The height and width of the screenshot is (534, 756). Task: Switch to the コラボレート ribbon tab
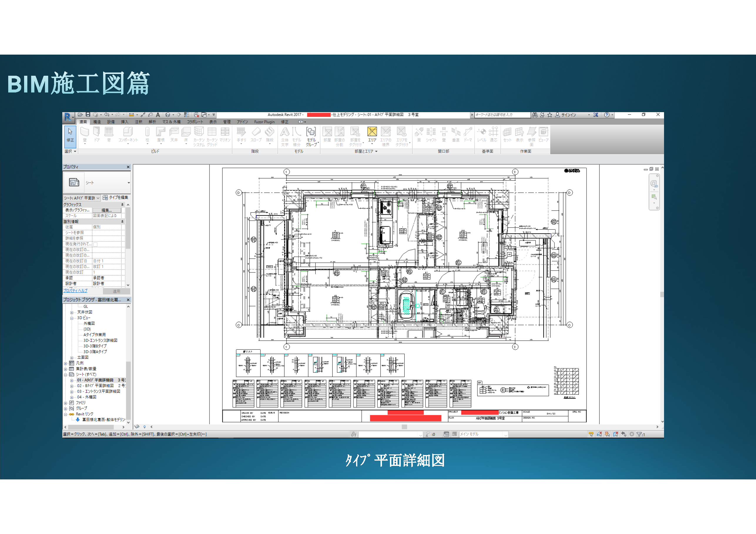(195, 122)
